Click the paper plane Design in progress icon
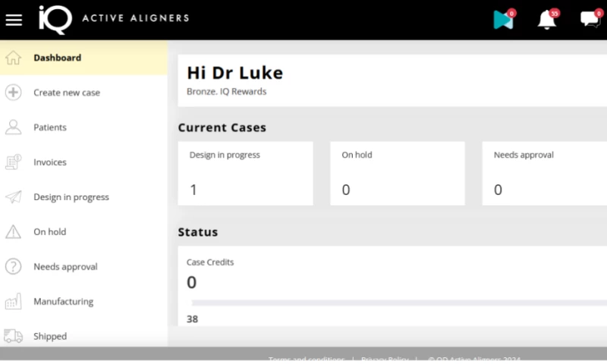 [x=13, y=197]
